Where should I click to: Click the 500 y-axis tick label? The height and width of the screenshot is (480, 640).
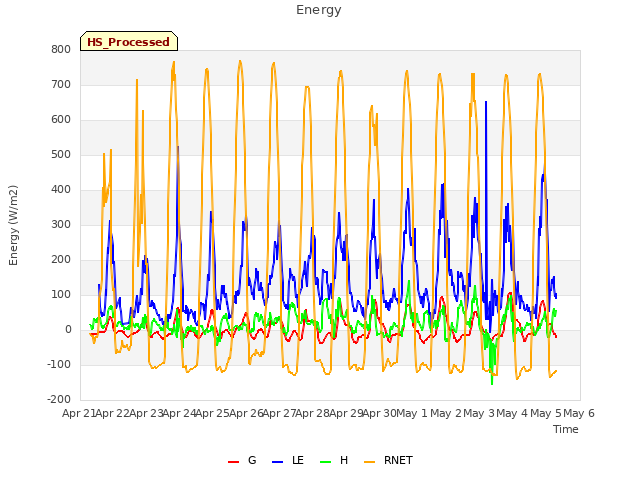pos(61,155)
